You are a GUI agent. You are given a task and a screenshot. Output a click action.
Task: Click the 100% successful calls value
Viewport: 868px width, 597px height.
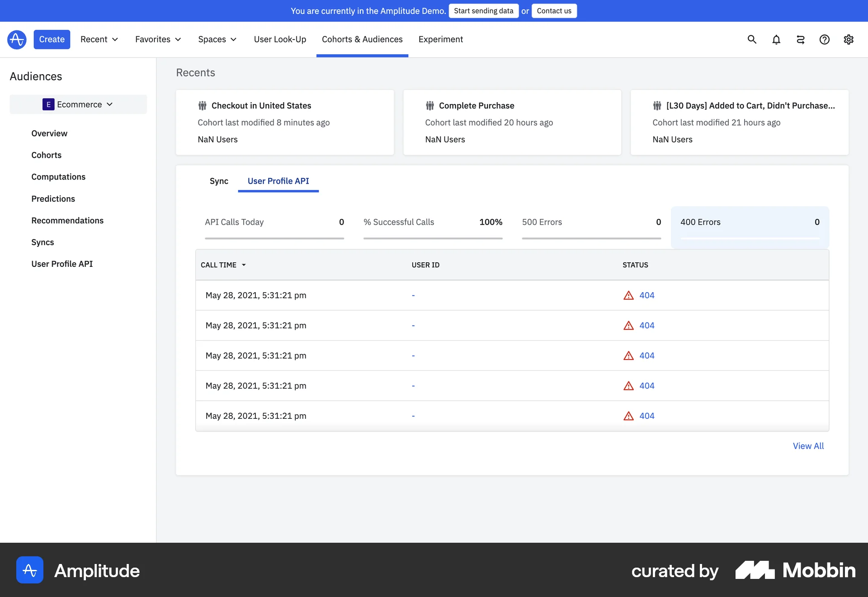tap(491, 222)
